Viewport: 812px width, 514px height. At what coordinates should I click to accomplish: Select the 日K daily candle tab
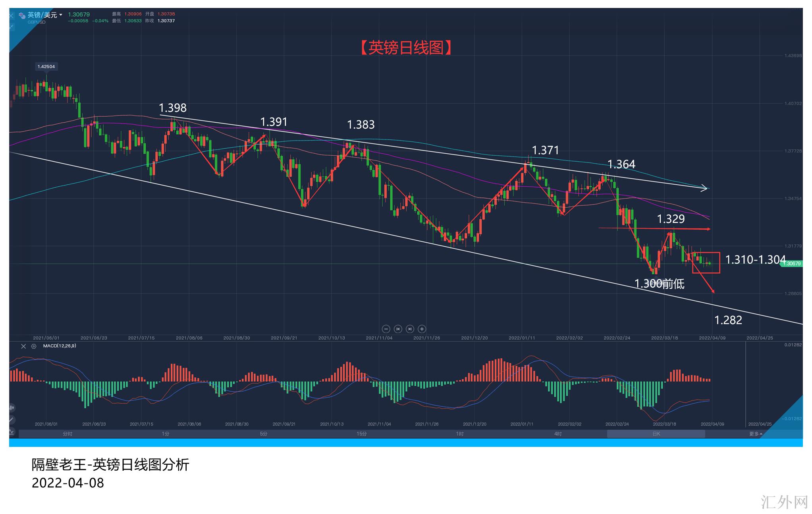click(x=656, y=434)
